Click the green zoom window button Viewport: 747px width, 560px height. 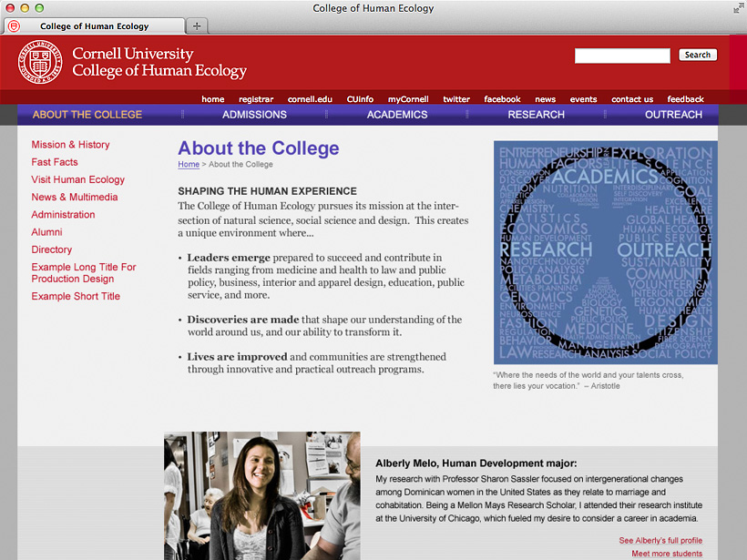(x=39, y=8)
